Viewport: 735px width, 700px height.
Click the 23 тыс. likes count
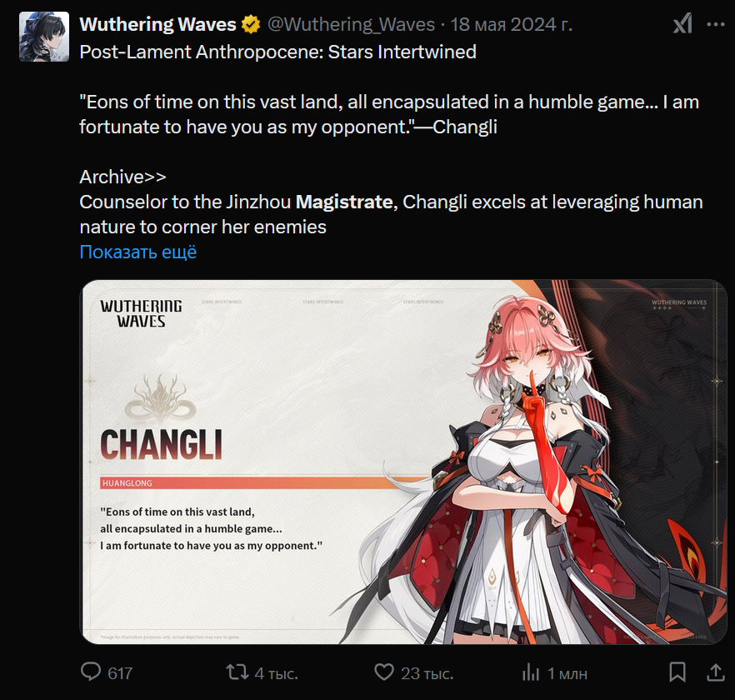[x=427, y=673]
